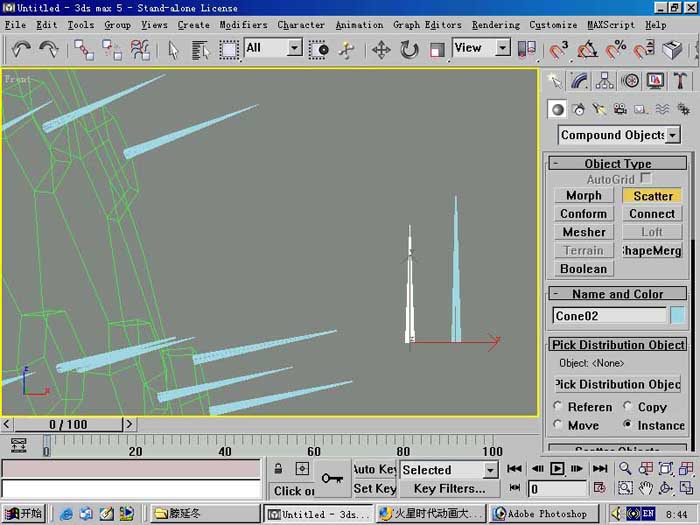Select the Systems category gears icon

point(683,109)
